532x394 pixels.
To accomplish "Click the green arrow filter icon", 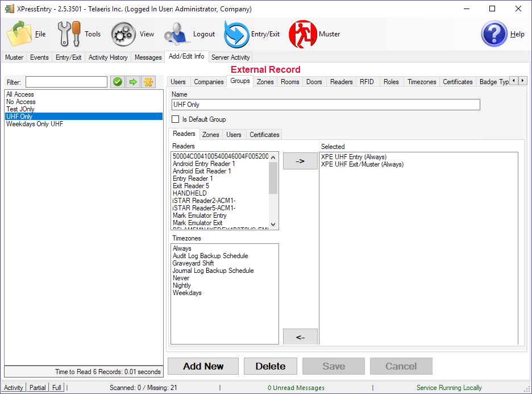I will coord(132,82).
